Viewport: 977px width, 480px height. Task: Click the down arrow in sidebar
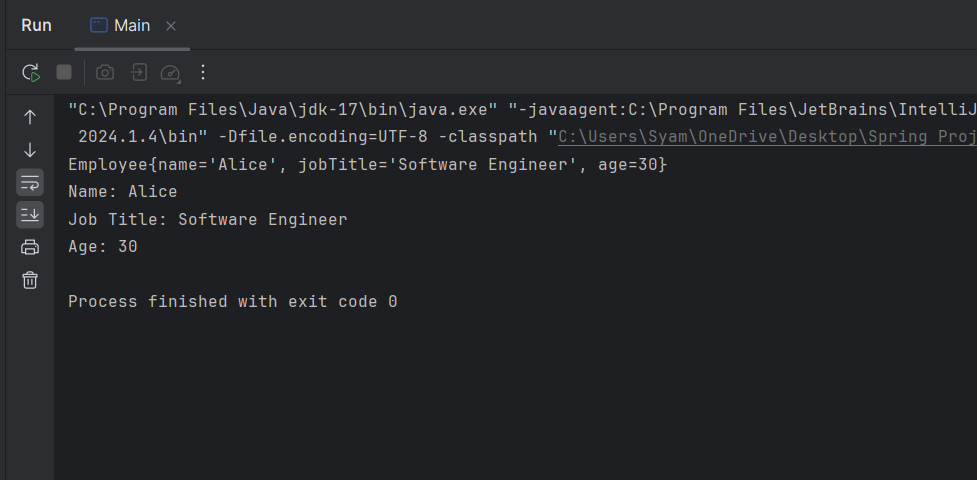tap(30, 150)
